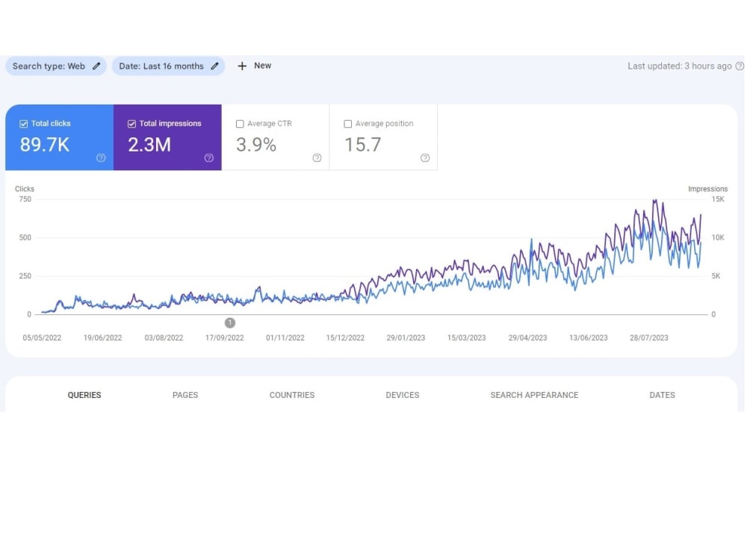This screenshot has width=747, height=560.
Task: Click the 19/06/2022 date axis label
Action: point(103,338)
